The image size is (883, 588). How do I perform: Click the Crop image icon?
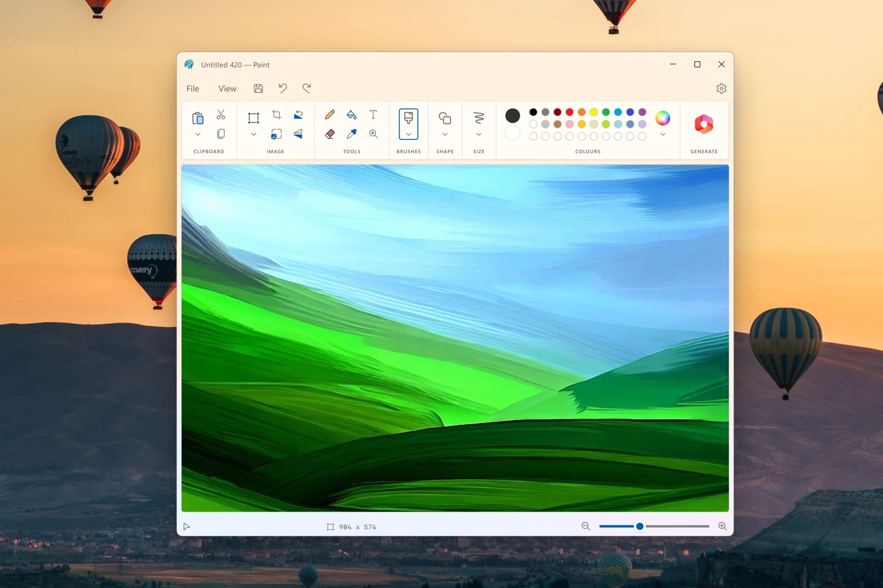click(277, 115)
